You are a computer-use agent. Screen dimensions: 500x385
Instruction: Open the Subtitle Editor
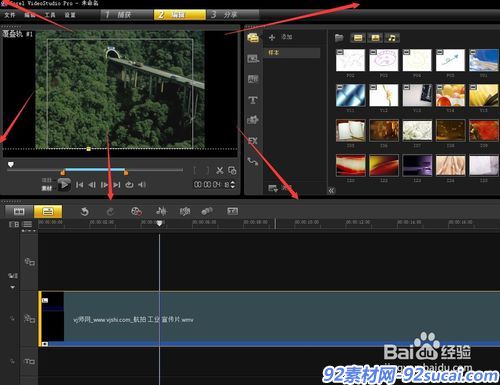coord(232,211)
